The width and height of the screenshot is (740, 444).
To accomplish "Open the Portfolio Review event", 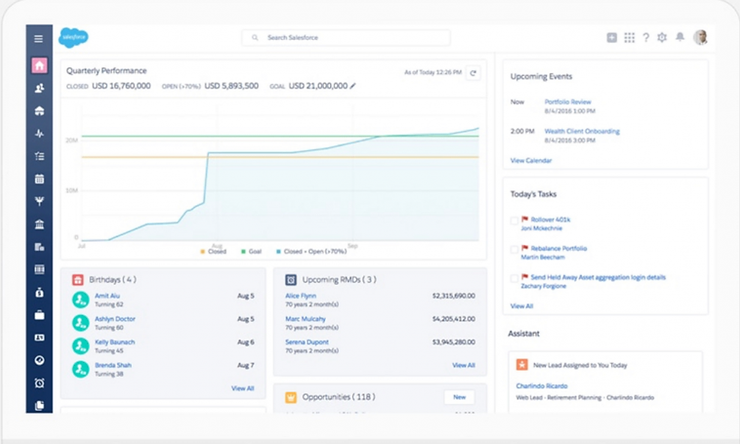I will tap(568, 102).
